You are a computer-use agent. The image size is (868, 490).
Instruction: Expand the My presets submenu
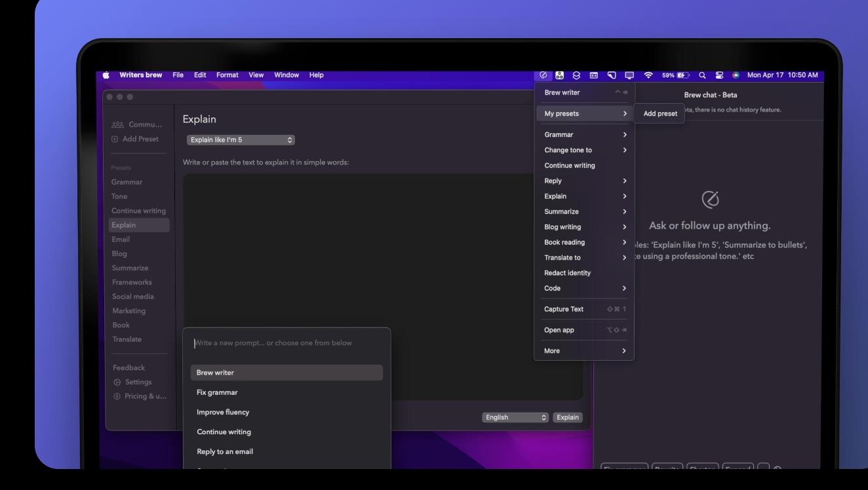coord(584,113)
